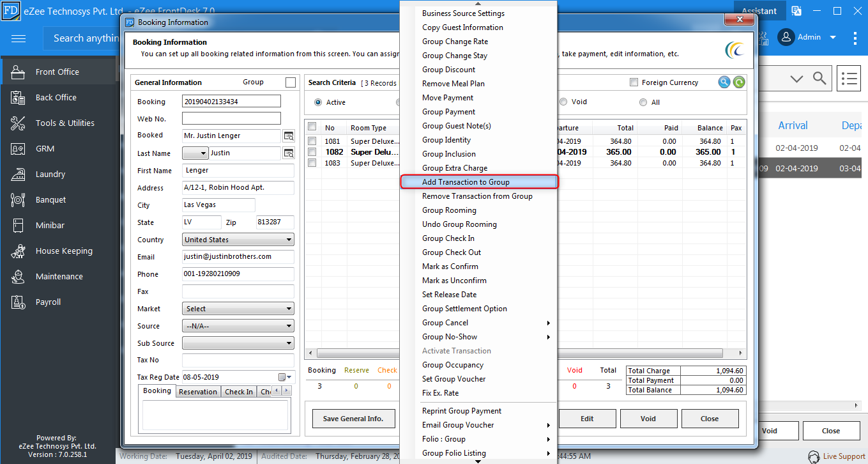Click the Live Support headset icon

pos(814,457)
